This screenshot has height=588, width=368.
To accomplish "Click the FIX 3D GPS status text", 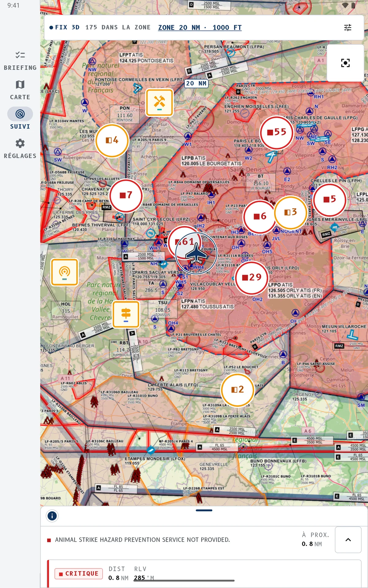I will [64, 27].
